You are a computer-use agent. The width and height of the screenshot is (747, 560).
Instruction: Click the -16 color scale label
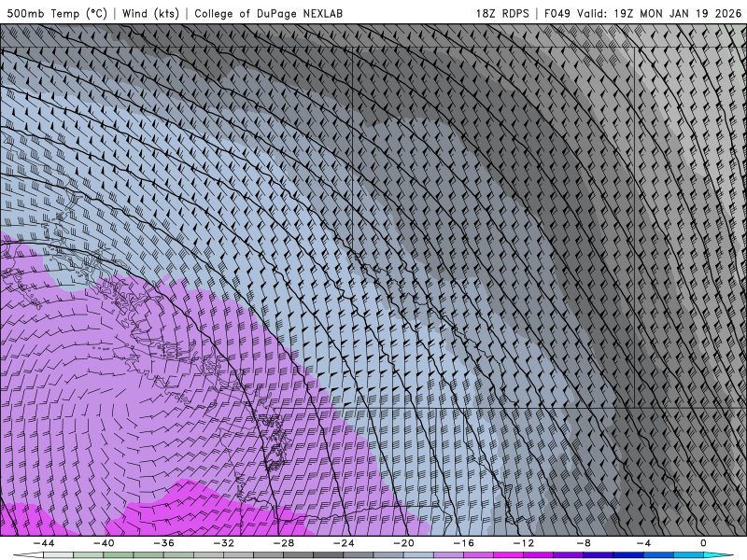pos(463,543)
